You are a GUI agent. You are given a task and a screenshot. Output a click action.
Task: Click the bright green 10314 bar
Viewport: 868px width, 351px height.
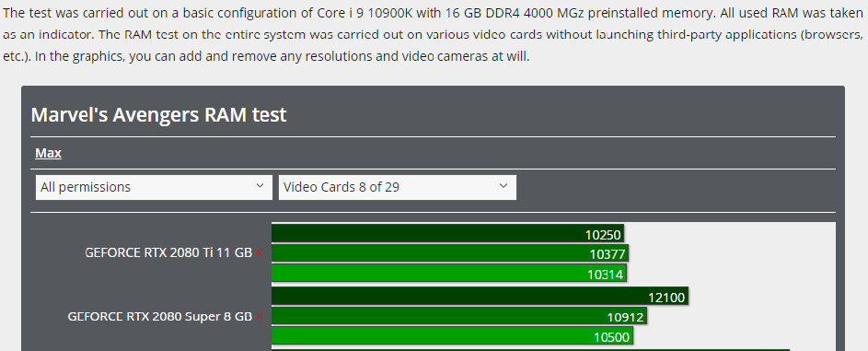(449, 273)
